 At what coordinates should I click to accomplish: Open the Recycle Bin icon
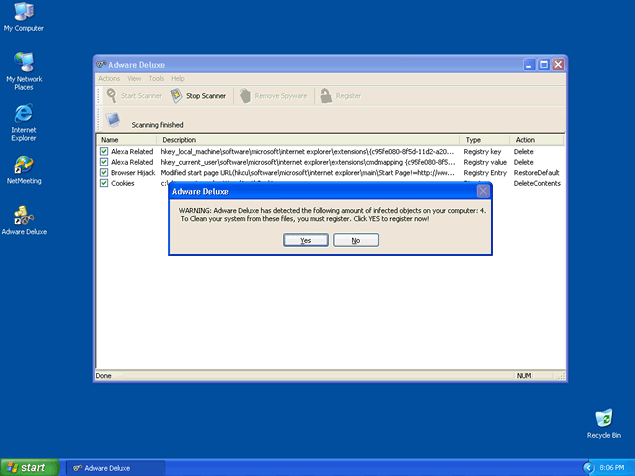click(x=603, y=418)
